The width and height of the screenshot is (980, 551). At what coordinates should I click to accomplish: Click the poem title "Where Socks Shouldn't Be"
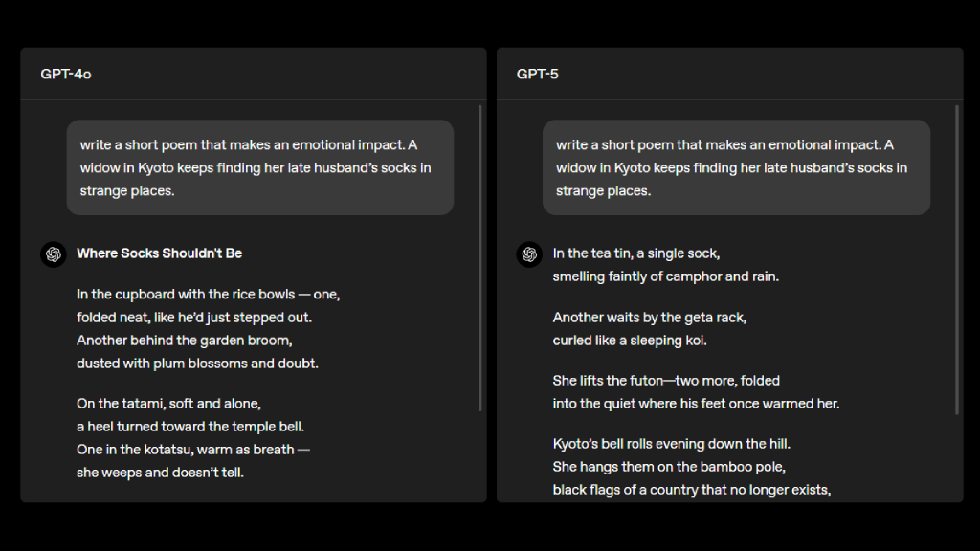[x=159, y=253]
